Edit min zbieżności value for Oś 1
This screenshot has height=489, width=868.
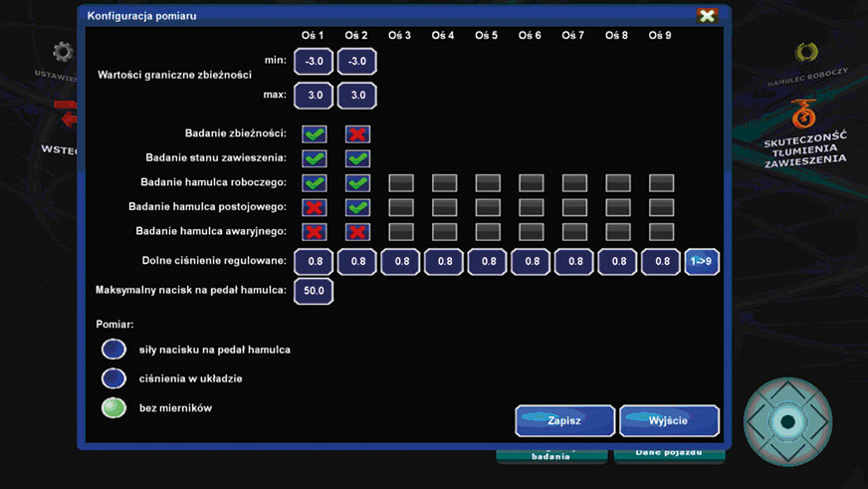tap(314, 62)
